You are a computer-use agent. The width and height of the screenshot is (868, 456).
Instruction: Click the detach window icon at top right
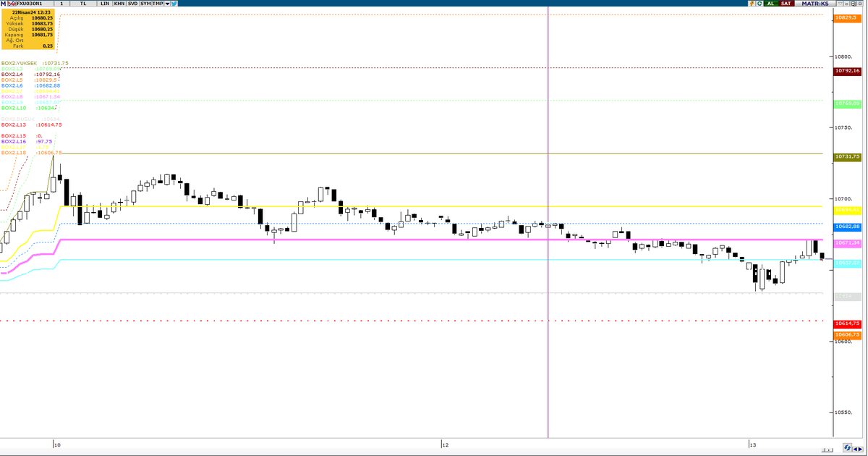[854, 4]
